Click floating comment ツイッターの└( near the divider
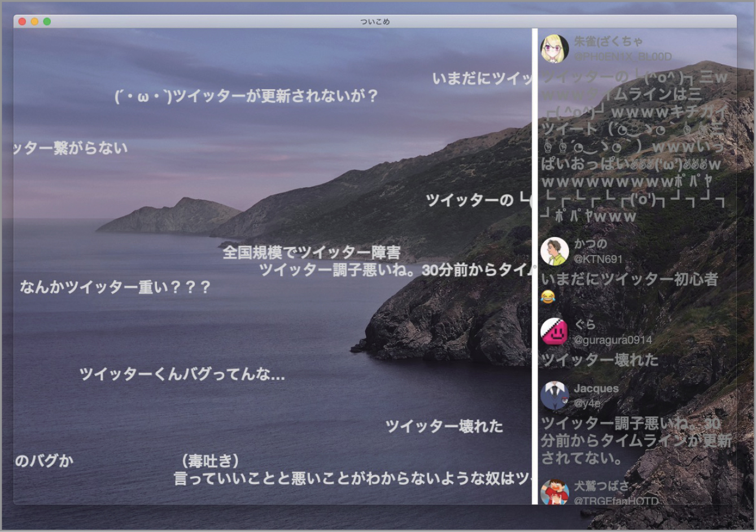This screenshot has height=532, width=756. click(x=479, y=200)
